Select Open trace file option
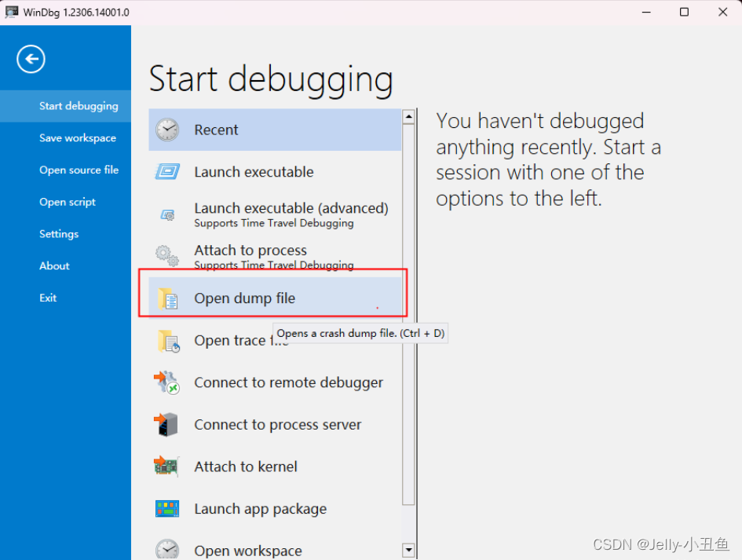The width and height of the screenshot is (742, 560). pos(275,340)
